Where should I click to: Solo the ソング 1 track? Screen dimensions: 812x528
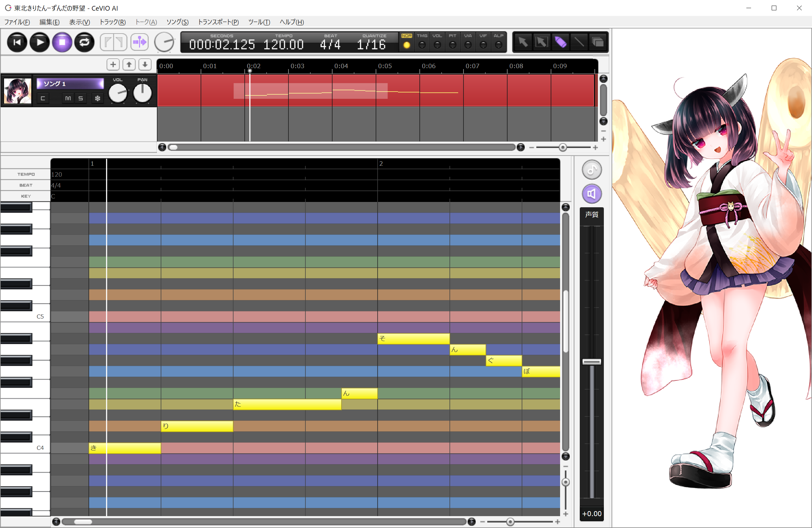coord(81,98)
